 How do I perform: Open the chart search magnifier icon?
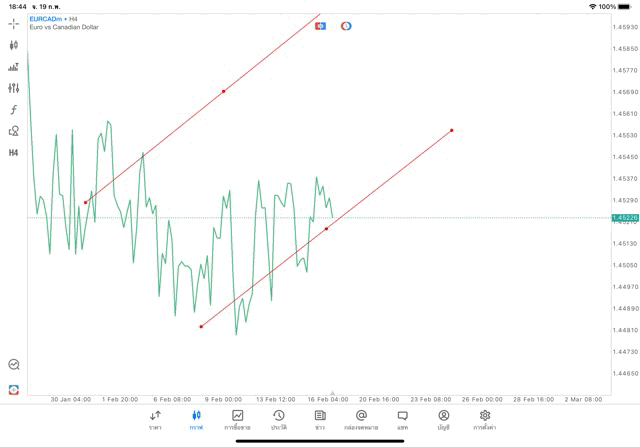pyautogui.click(x=14, y=365)
